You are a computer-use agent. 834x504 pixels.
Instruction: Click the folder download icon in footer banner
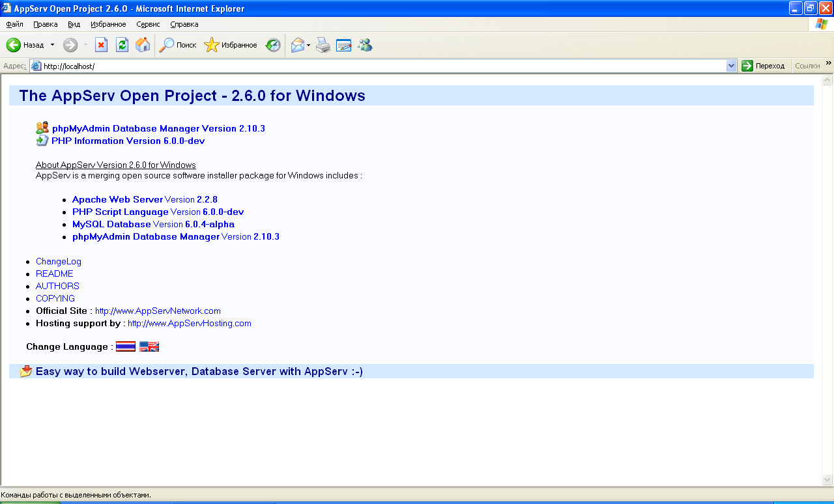point(26,371)
